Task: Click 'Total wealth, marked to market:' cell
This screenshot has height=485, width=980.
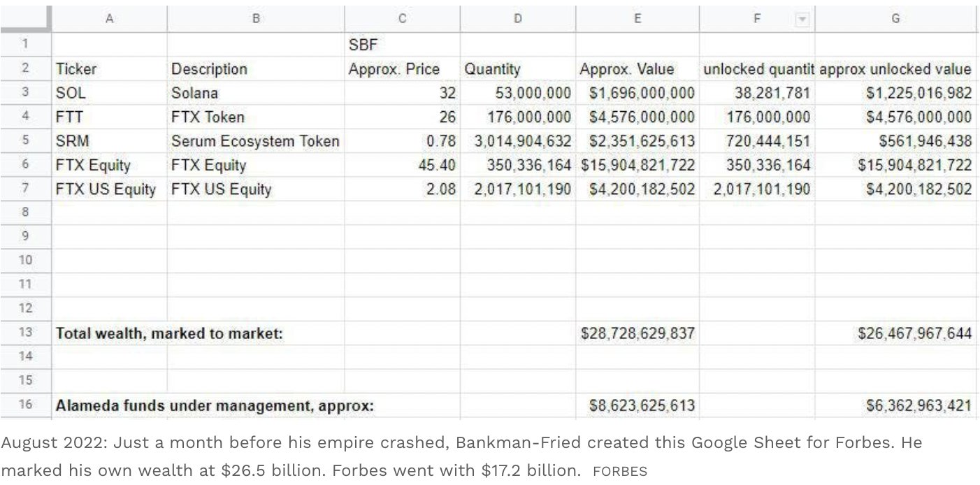Action: pos(169,333)
